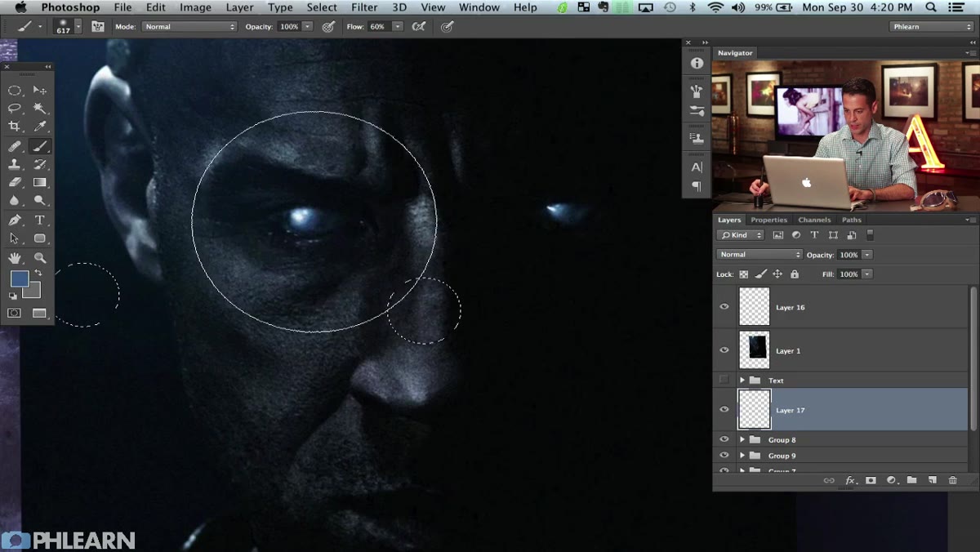The height and width of the screenshot is (552, 980).
Task: Open the Filter menu
Action: (364, 7)
